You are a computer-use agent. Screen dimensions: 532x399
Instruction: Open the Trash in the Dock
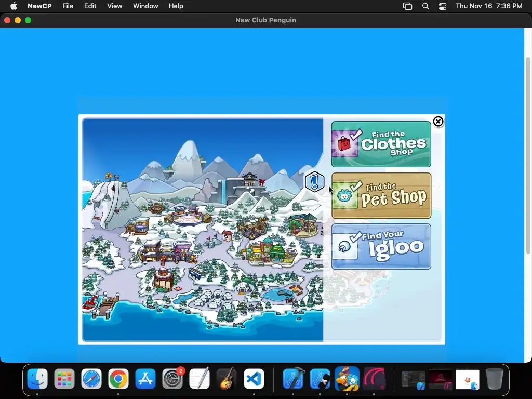pyautogui.click(x=495, y=378)
